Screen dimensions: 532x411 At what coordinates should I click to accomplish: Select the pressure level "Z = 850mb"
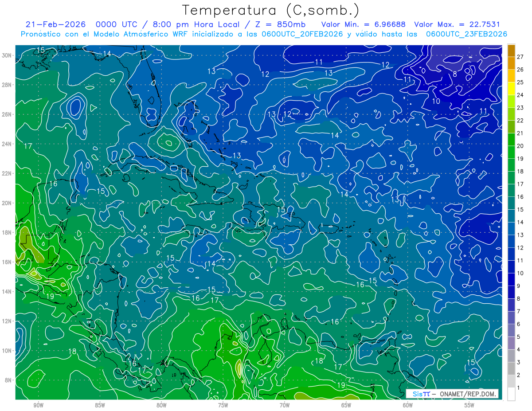[x=279, y=24]
